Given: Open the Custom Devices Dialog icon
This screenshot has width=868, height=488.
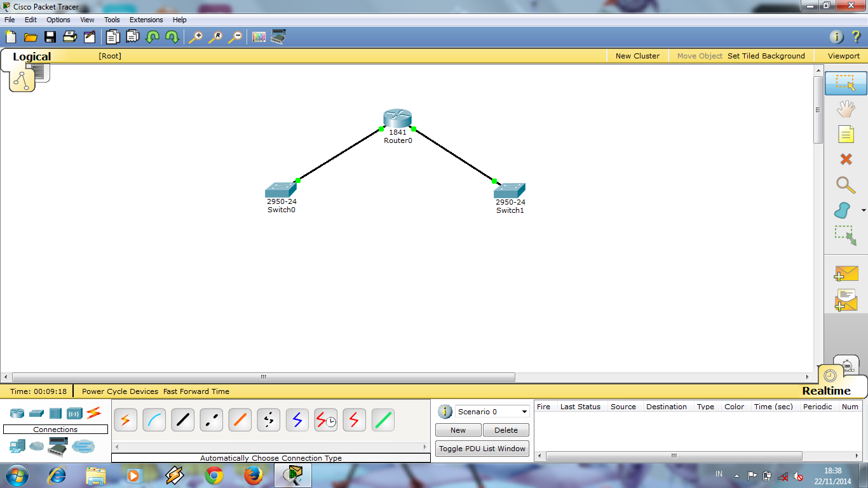Looking at the screenshot, I should pos(278,37).
